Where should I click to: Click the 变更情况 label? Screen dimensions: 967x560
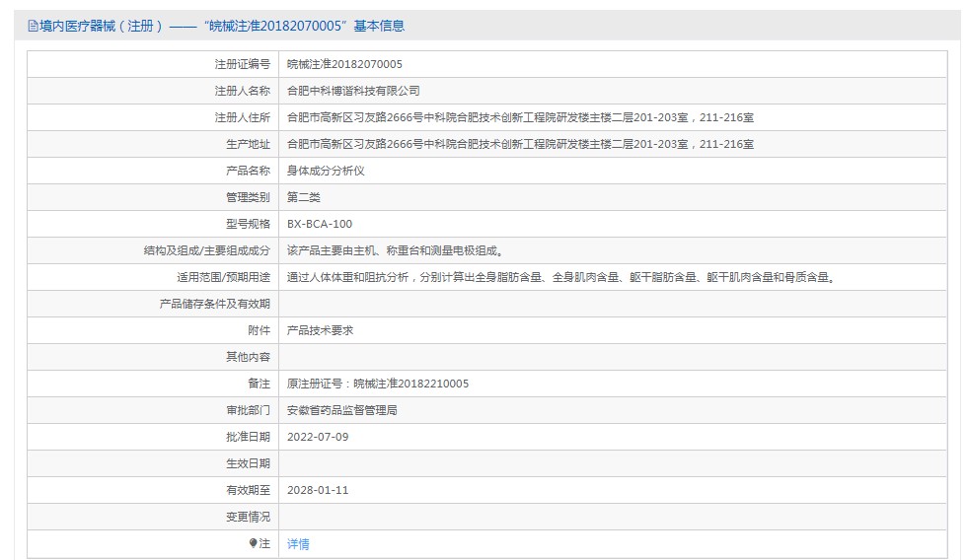click(x=248, y=517)
